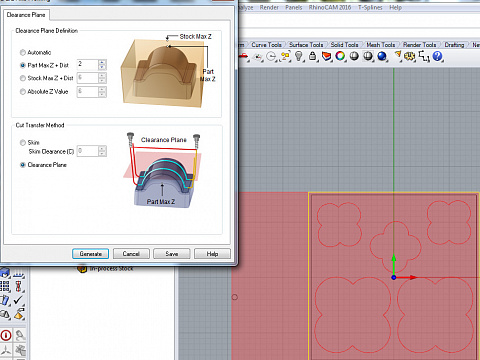
Task: Click the blue surface from points icon
Action: 18,274
